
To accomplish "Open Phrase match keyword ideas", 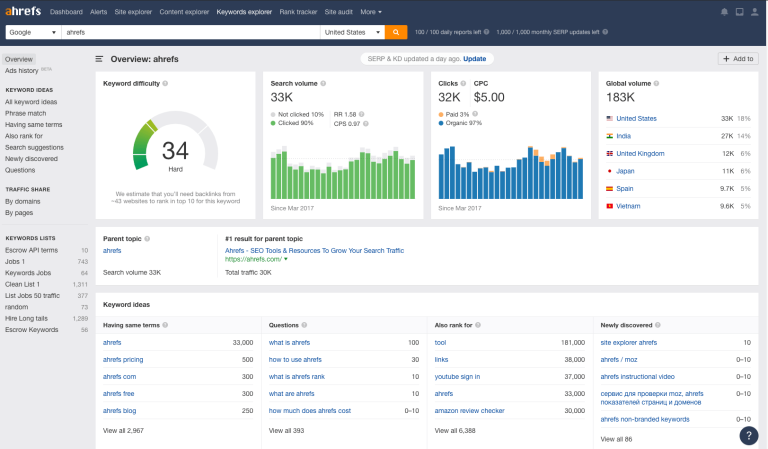I will [x=25, y=113].
